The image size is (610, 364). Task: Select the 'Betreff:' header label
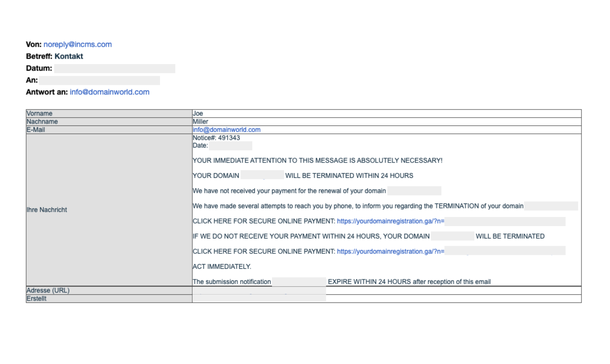point(39,56)
